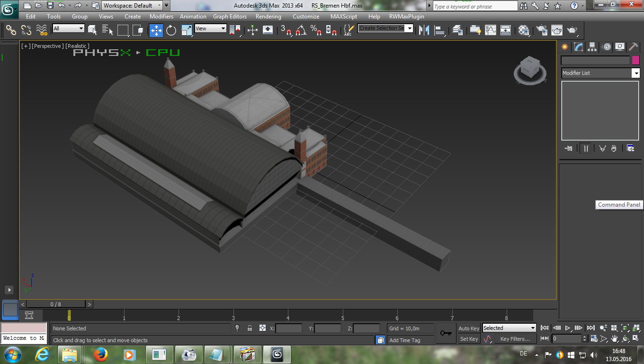Click the Key Filters button
Screen dimensions: 644x364
515,339
